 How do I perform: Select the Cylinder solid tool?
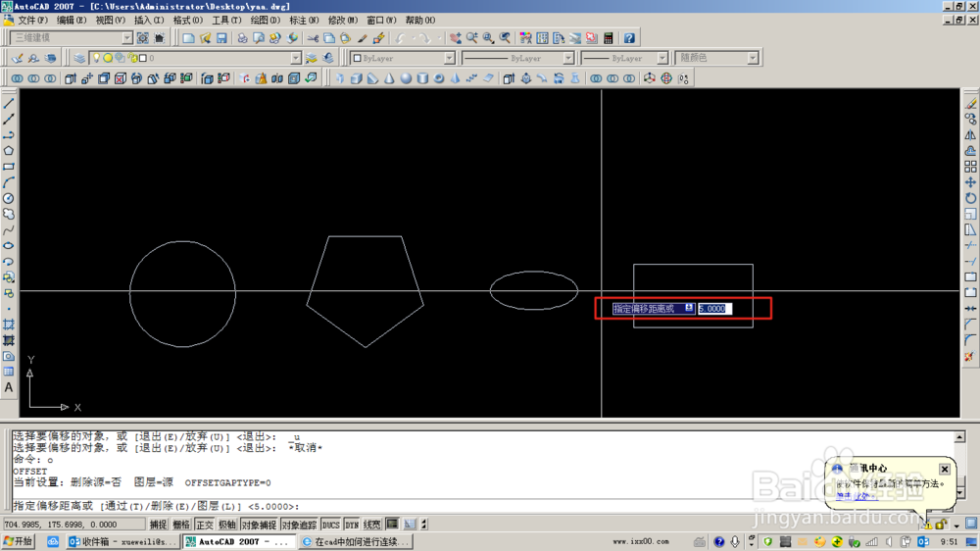pos(422,78)
